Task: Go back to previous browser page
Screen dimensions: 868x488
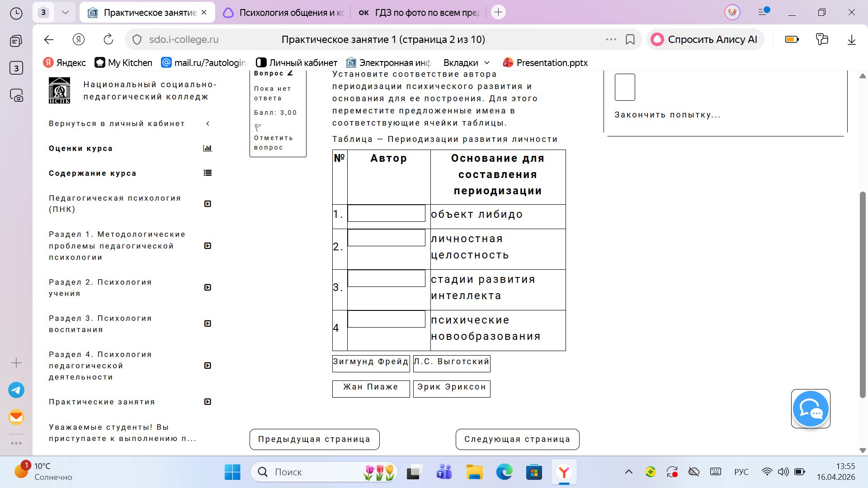Action: (49, 40)
